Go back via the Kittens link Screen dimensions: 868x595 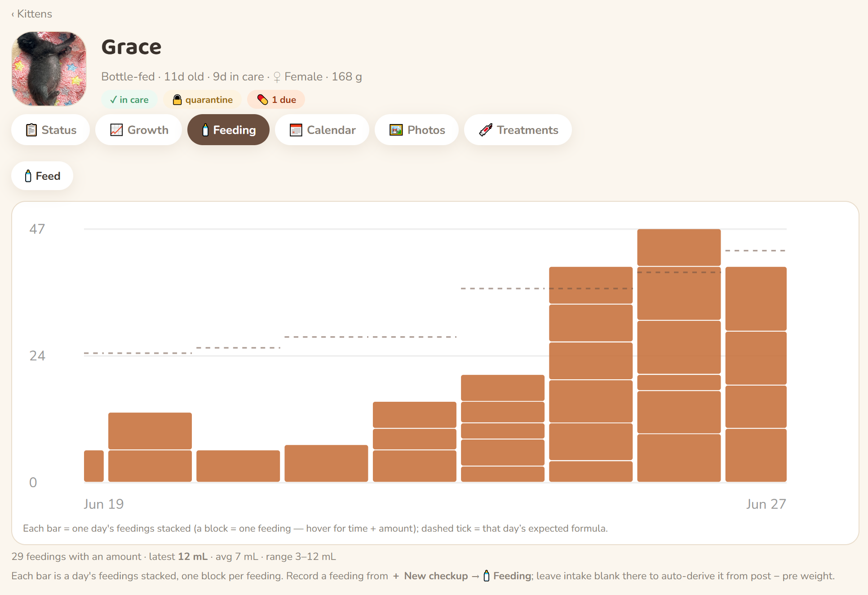click(x=32, y=14)
